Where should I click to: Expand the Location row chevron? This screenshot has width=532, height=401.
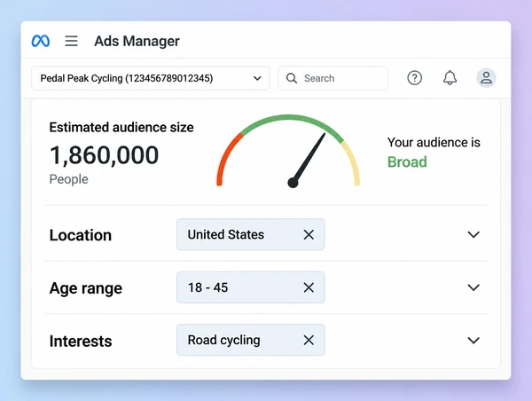(473, 234)
